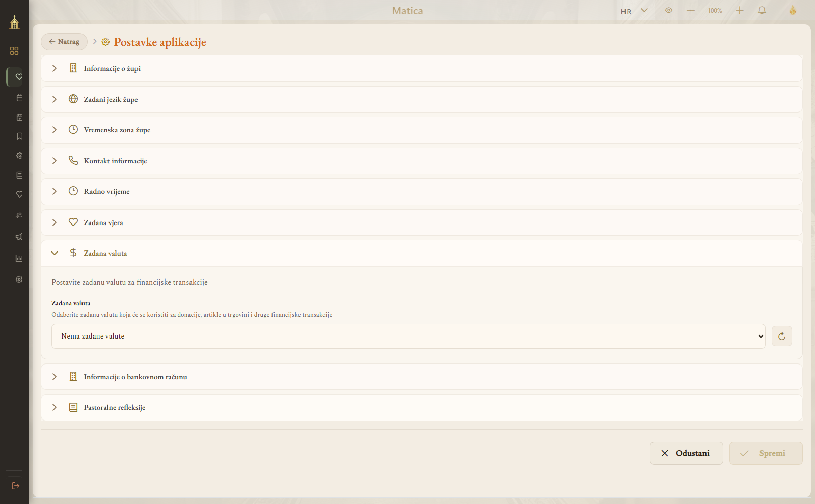This screenshot has height=504, width=815.
Task: Open notifications bell icon
Action: pyautogui.click(x=762, y=10)
